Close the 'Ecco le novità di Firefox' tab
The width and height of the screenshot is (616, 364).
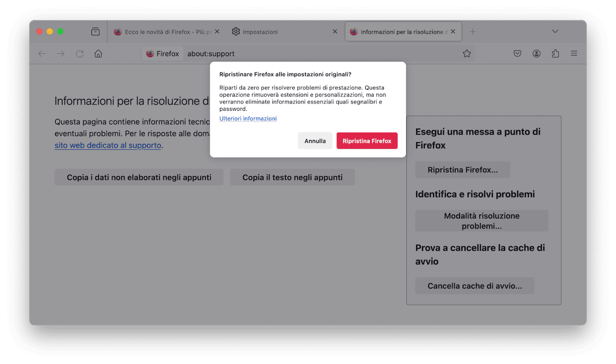pyautogui.click(x=217, y=31)
